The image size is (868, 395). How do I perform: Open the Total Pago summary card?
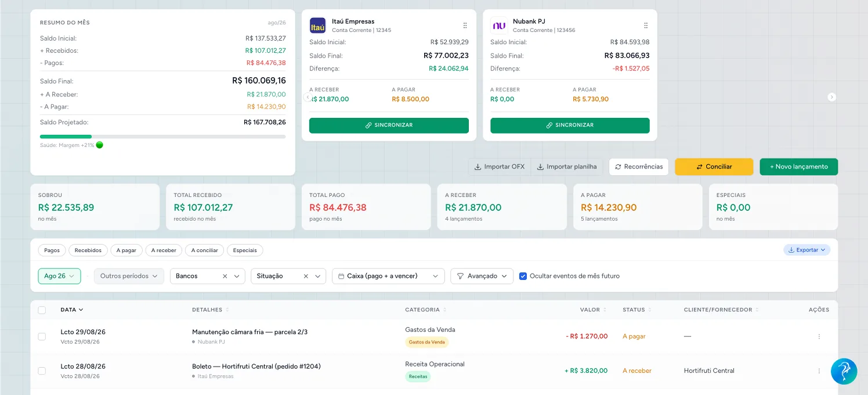click(366, 207)
